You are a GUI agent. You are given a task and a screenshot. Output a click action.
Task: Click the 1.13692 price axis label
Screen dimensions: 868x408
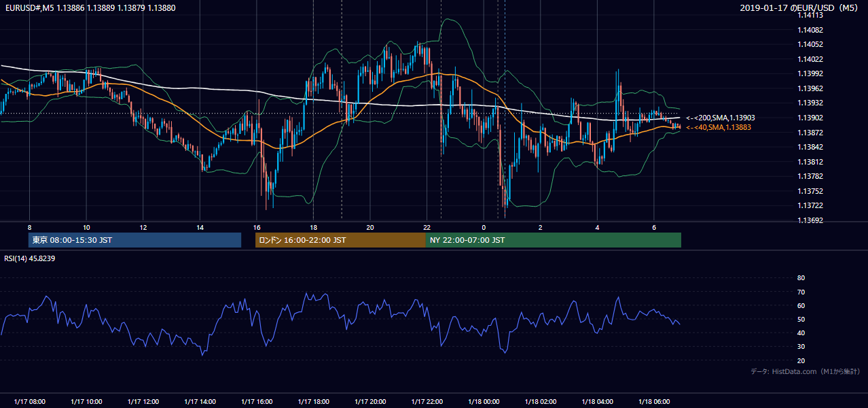810,220
